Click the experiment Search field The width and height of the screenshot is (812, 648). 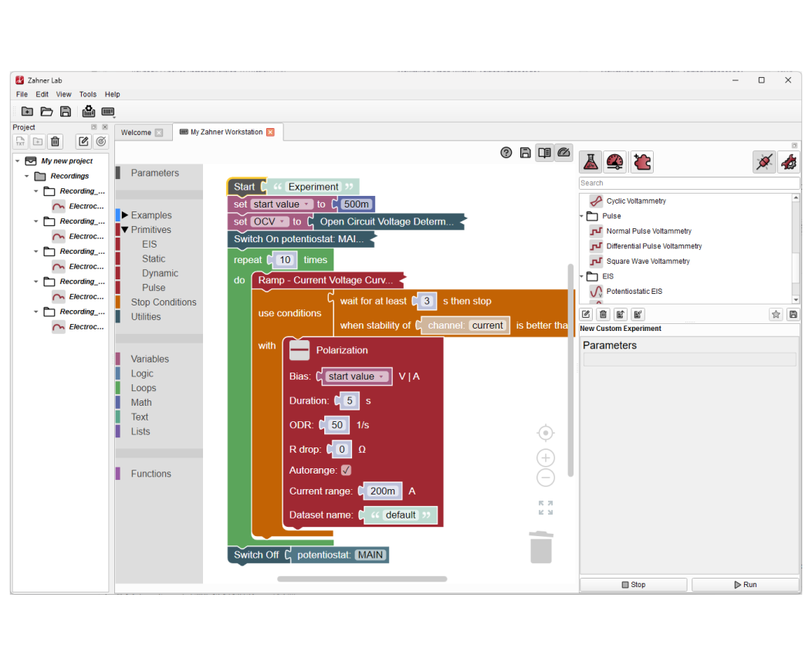pos(689,183)
